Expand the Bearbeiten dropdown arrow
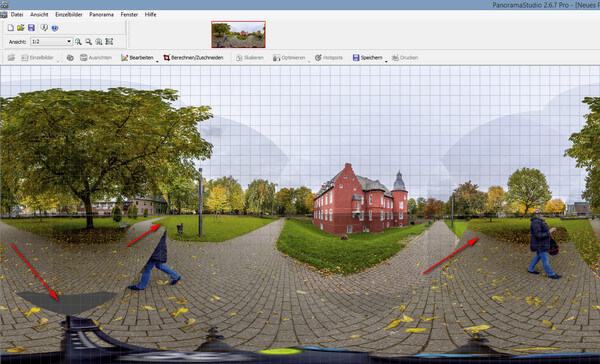 coord(157,61)
